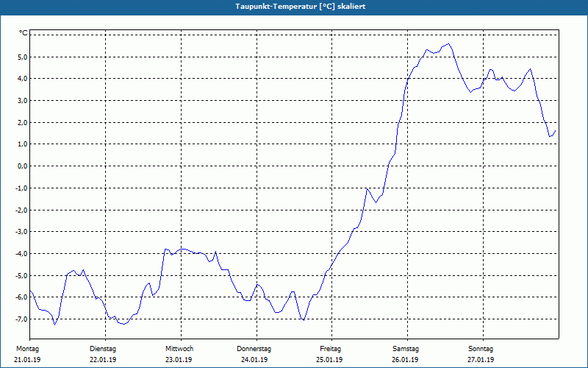
Task: Click the -2,0 y-axis value
Action: point(21,210)
